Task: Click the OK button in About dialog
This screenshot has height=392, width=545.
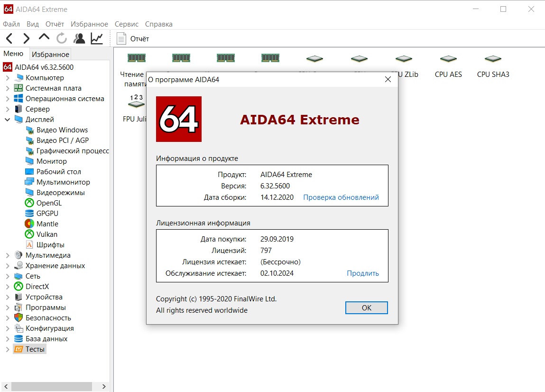Action: coord(366,308)
